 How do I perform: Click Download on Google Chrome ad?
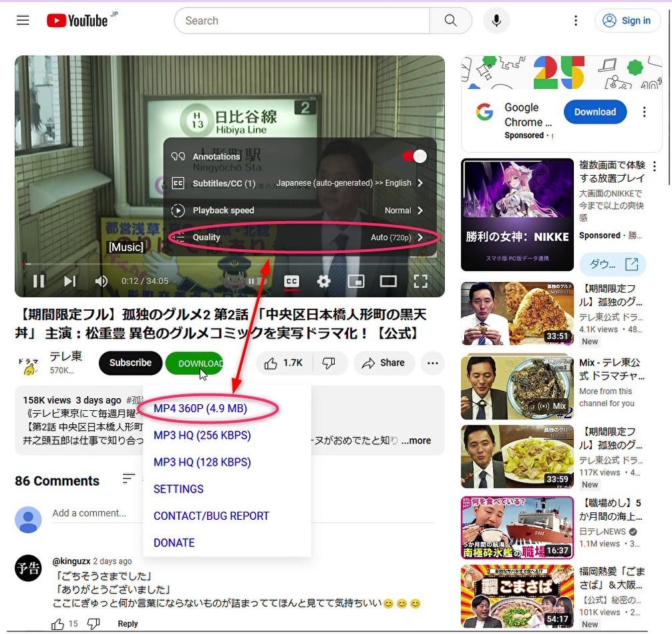(x=595, y=112)
